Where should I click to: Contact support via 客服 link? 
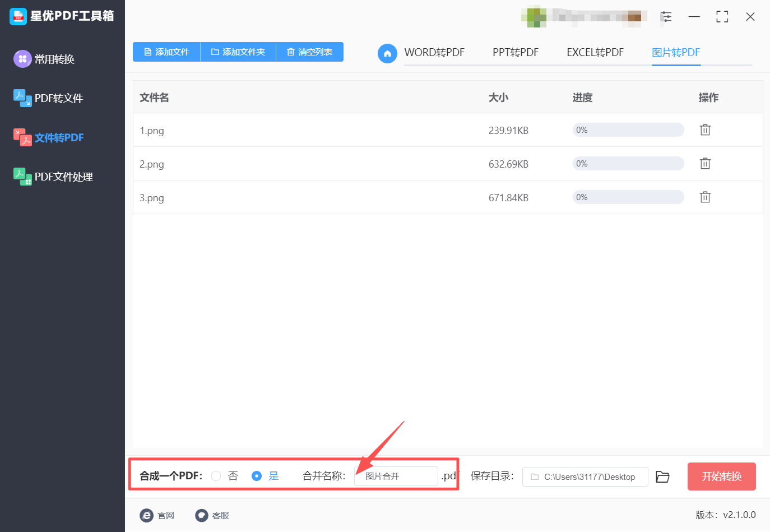pyautogui.click(x=221, y=516)
